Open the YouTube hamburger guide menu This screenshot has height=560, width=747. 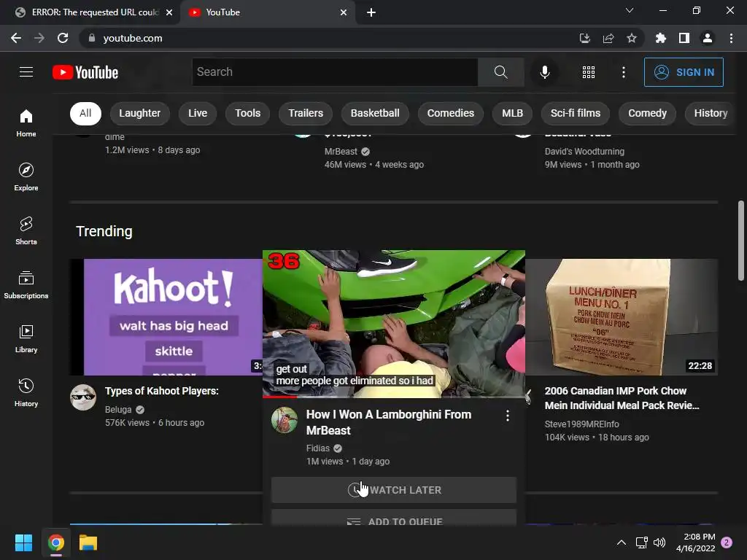(26, 72)
